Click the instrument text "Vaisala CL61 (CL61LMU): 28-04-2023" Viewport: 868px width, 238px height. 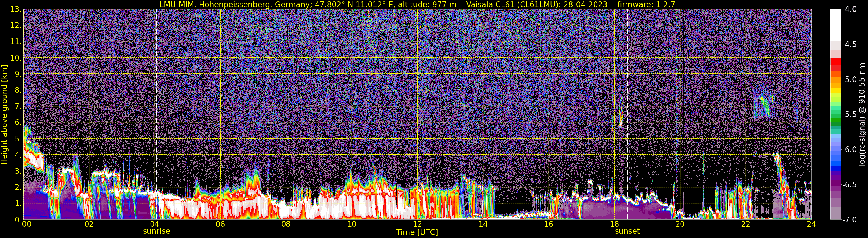(537, 5)
